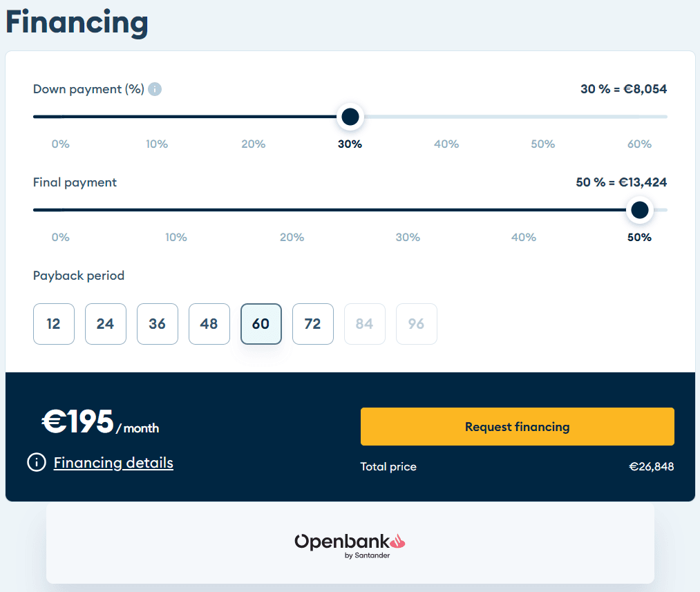The height and width of the screenshot is (592, 700).
Task: Click the disabled 96 months option
Action: [416, 324]
